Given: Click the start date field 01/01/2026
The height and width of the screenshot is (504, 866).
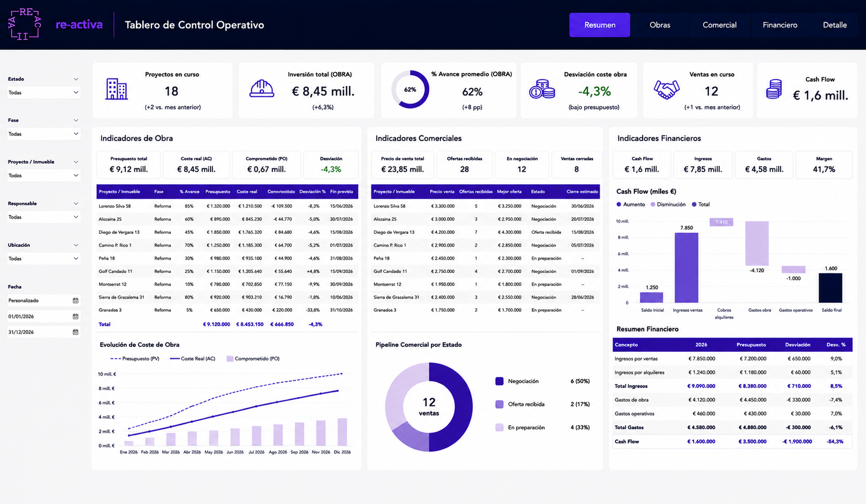Looking at the screenshot, I should coord(44,317).
